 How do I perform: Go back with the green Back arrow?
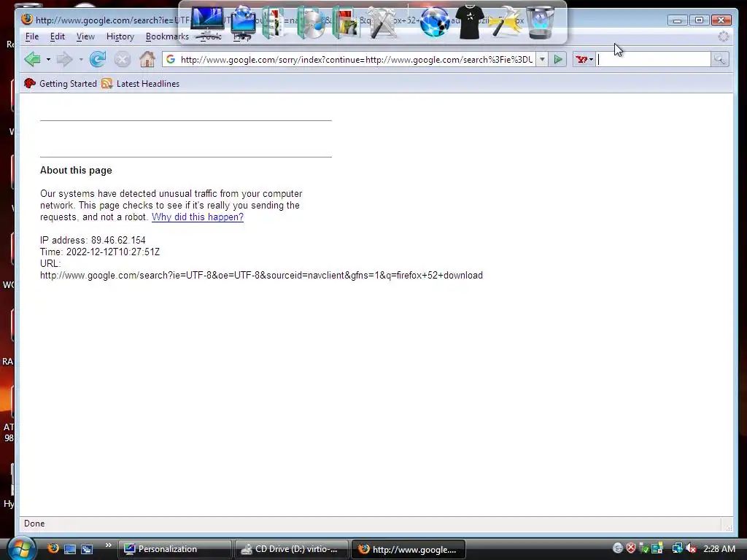[x=32, y=60]
